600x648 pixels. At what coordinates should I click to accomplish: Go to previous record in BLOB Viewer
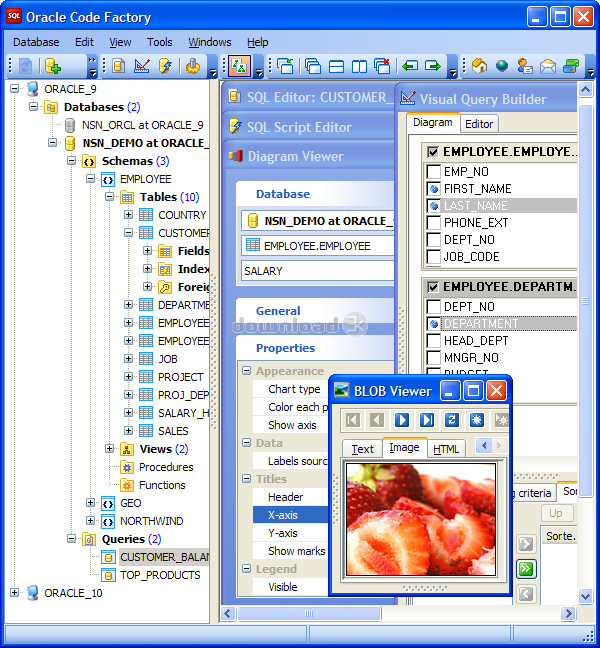point(377,420)
